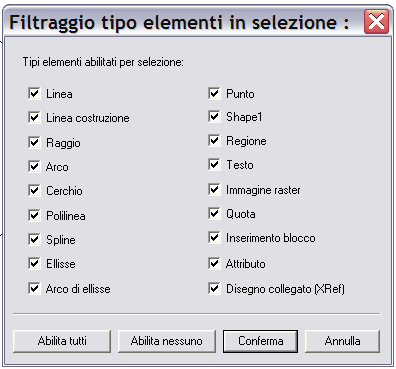Image resolution: width=396 pixels, height=369 pixels.
Task: Click the Abilita nessuno button
Action: tap(167, 341)
